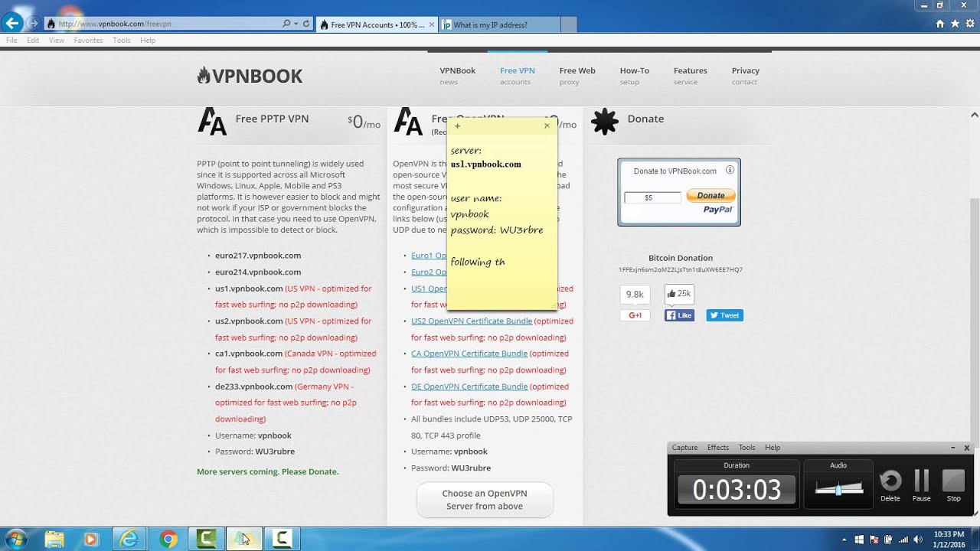Viewport: 980px width, 551px height.
Task: Open the CA OpenVPN Certificate Bundle link
Action: tap(469, 354)
